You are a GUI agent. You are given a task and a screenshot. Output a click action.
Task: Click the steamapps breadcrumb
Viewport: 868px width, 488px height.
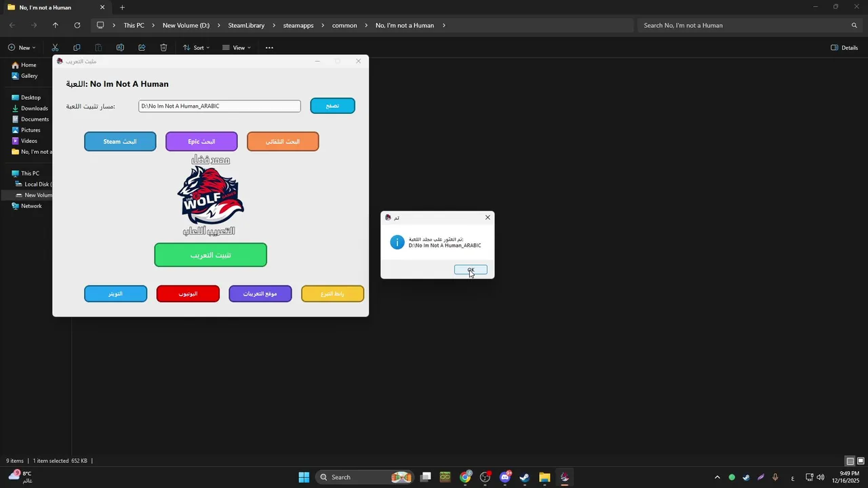[298, 25]
